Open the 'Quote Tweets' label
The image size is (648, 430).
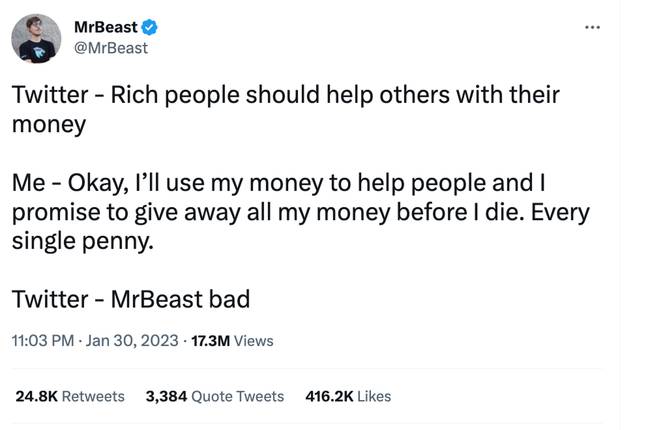[238, 396]
